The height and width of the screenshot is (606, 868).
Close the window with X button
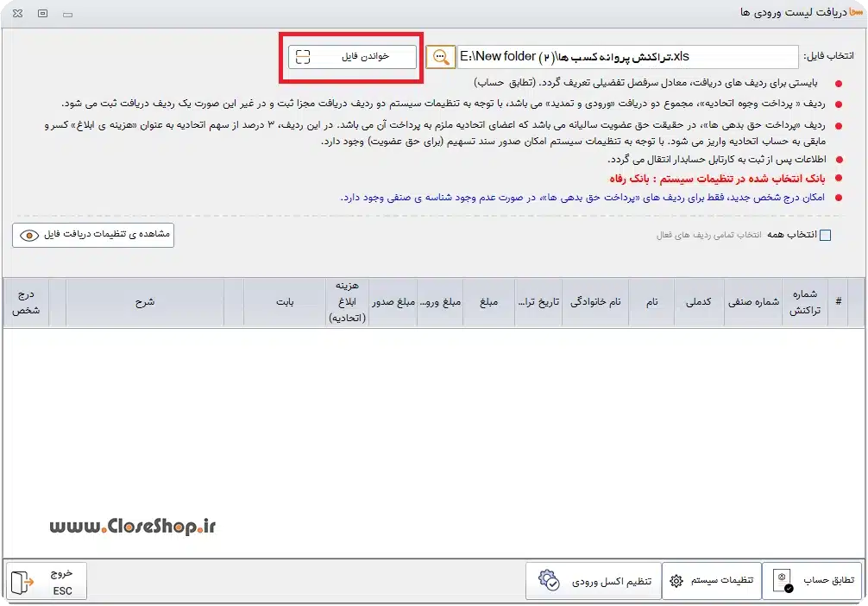click(x=18, y=13)
